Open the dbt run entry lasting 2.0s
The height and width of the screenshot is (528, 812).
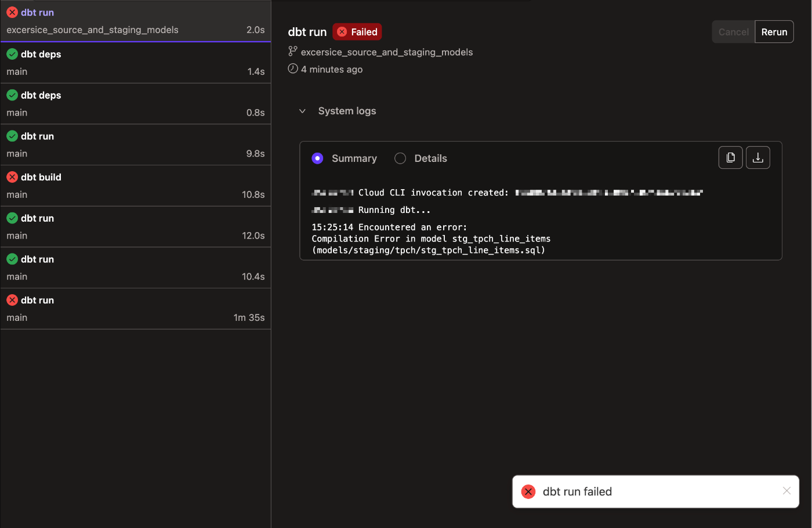tap(136, 21)
